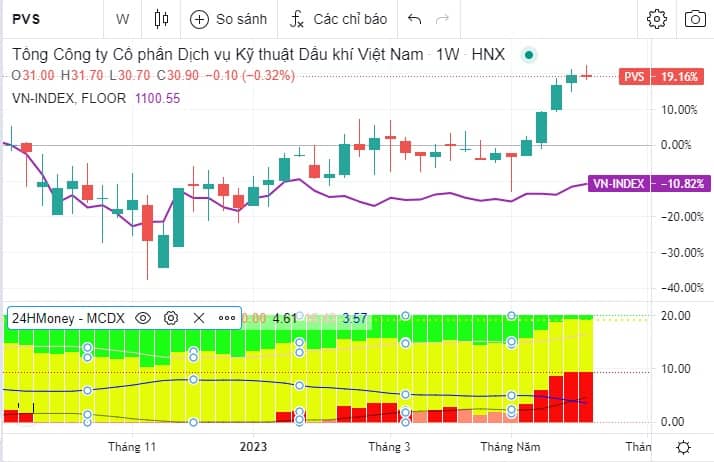Click the Tháng 11 time axis label
This screenshot has width=714, height=462.
coord(132,447)
